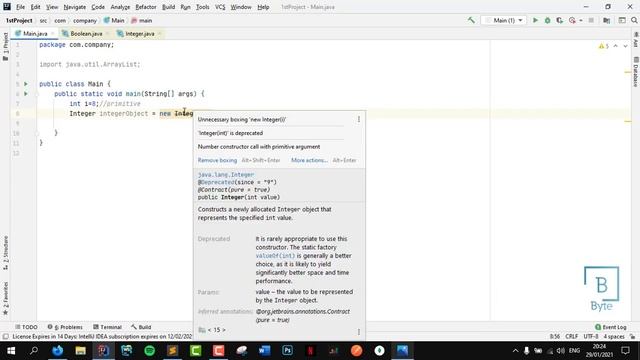Open the Refactor menu
640x360 pixels.
pyautogui.click(x=146, y=7)
